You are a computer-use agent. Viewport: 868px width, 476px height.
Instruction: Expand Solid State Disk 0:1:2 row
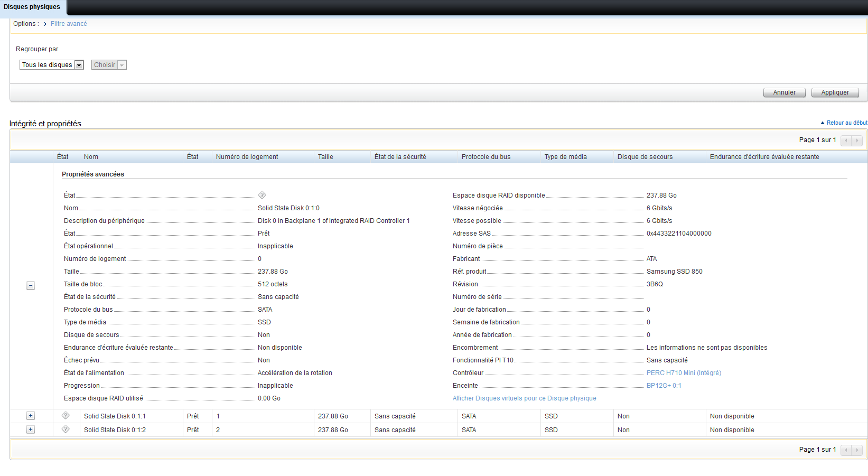31,430
